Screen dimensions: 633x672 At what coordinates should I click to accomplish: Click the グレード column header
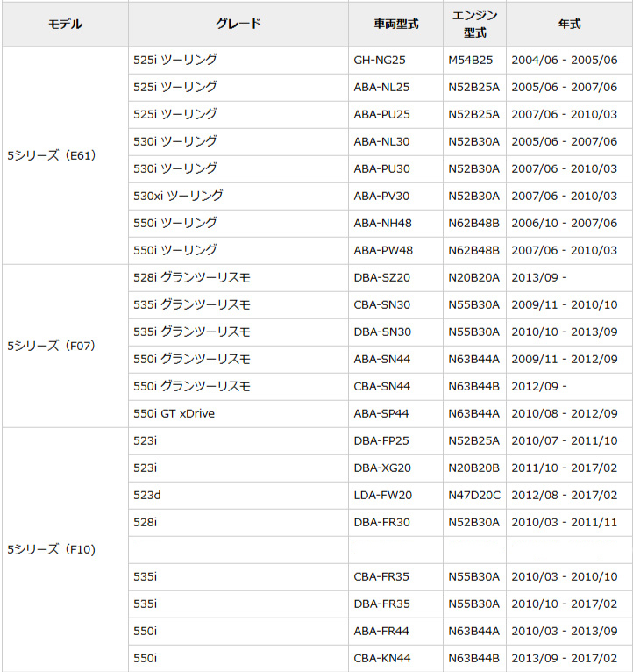pos(238,24)
